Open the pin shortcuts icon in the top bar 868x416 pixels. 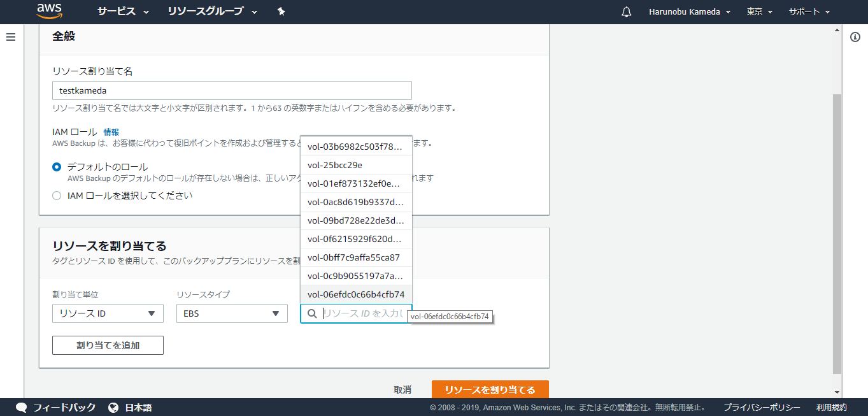click(281, 11)
